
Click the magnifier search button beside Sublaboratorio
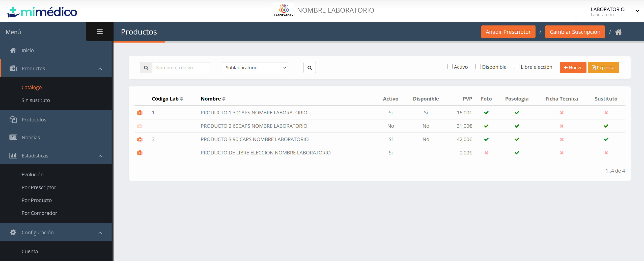pos(310,68)
